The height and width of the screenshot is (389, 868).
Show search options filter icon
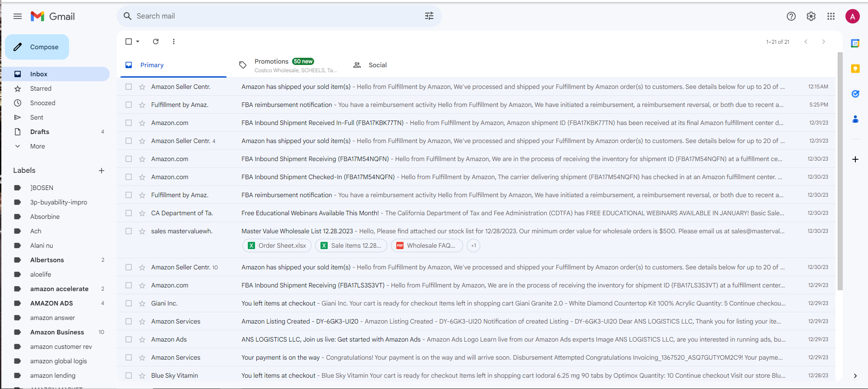click(x=429, y=16)
